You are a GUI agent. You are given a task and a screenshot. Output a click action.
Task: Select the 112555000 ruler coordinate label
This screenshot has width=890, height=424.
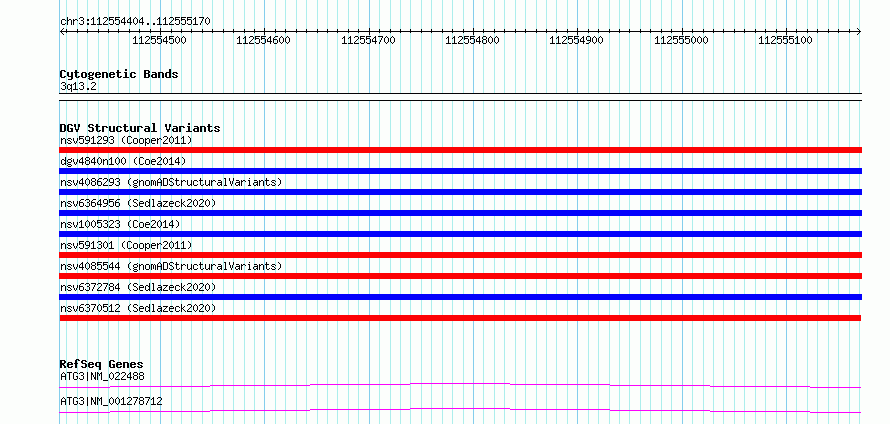tap(681, 40)
